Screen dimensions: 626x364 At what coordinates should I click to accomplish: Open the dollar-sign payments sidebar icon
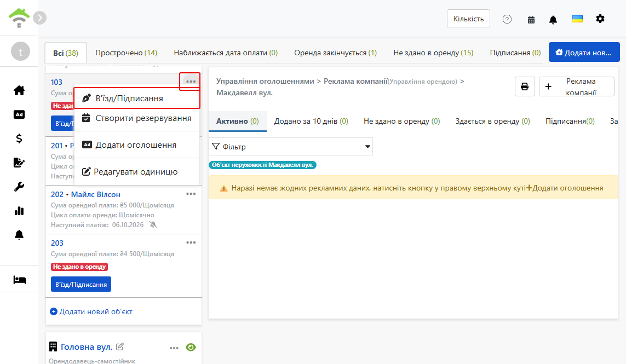tap(19, 138)
